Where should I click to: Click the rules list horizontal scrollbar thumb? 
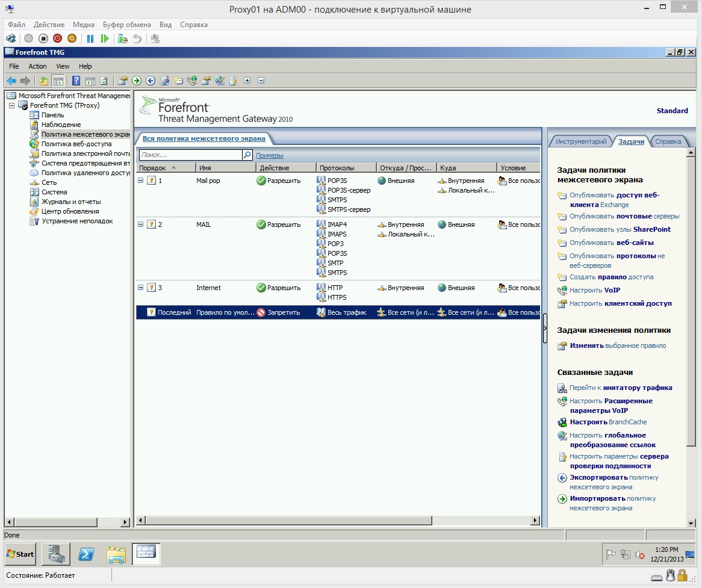[x=289, y=521]
